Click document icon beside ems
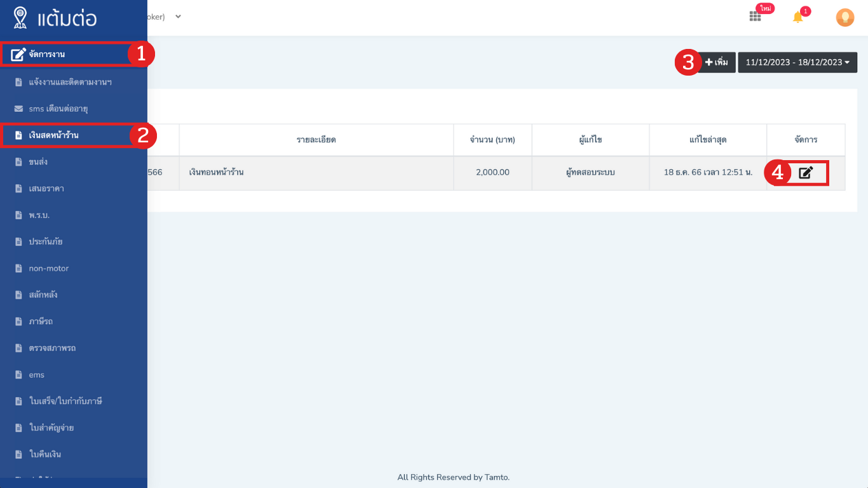Viewport: 868px width, 488px height. [18, 375]
